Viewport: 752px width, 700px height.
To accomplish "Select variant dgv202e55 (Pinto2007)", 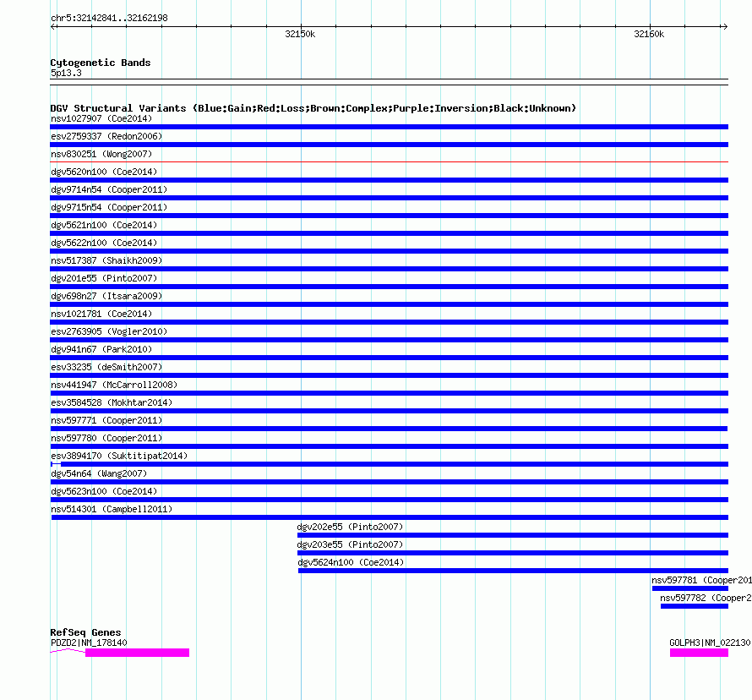I will [x=350, y=527].
